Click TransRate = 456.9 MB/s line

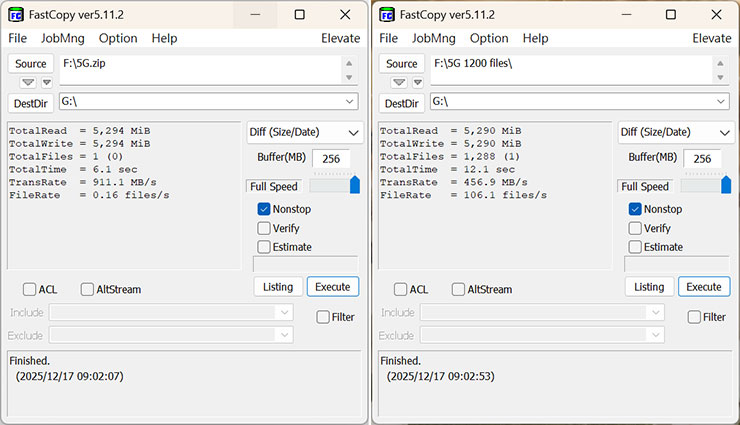pos(454,182)
